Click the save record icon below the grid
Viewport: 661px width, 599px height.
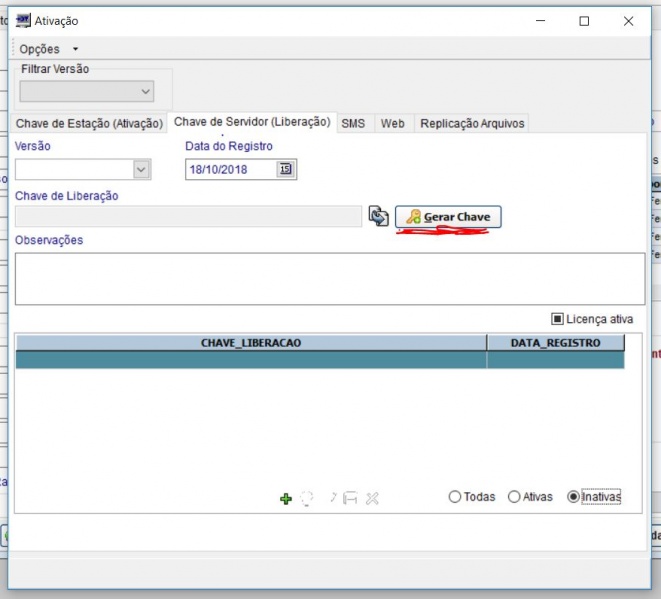click(350, 498)
